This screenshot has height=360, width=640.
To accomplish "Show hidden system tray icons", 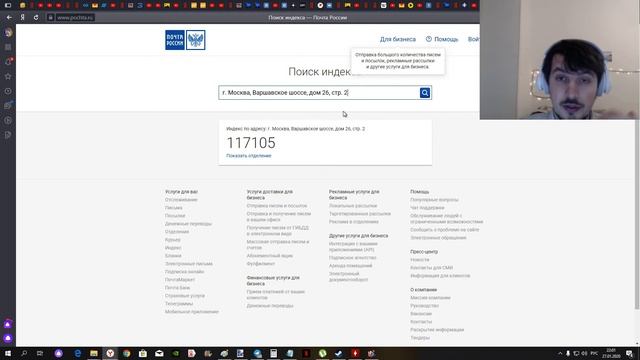I will pos(560,353).
